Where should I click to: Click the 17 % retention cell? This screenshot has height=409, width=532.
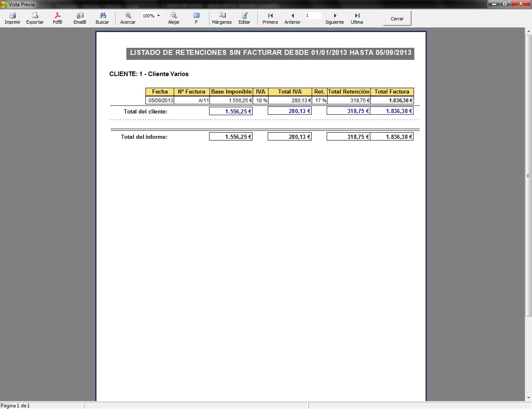[320, 101]
